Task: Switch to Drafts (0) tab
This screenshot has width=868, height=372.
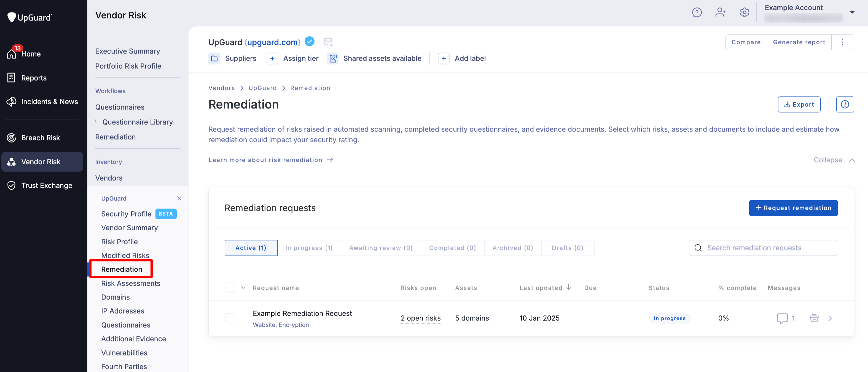Action: point(568,248)
